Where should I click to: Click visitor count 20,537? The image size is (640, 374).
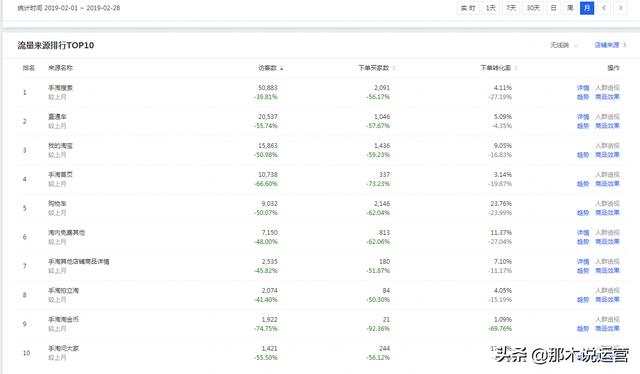(268, 117)
